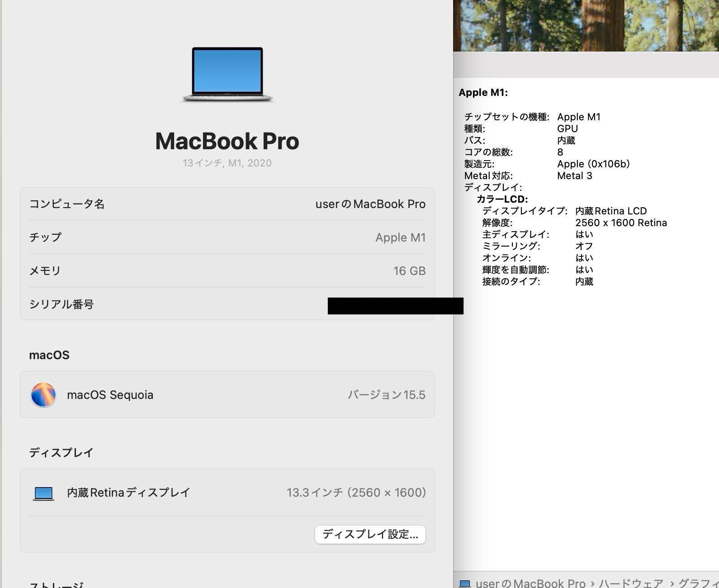Select ハードウェア in the path bar
719x588 pixels.
coord(631,583)
